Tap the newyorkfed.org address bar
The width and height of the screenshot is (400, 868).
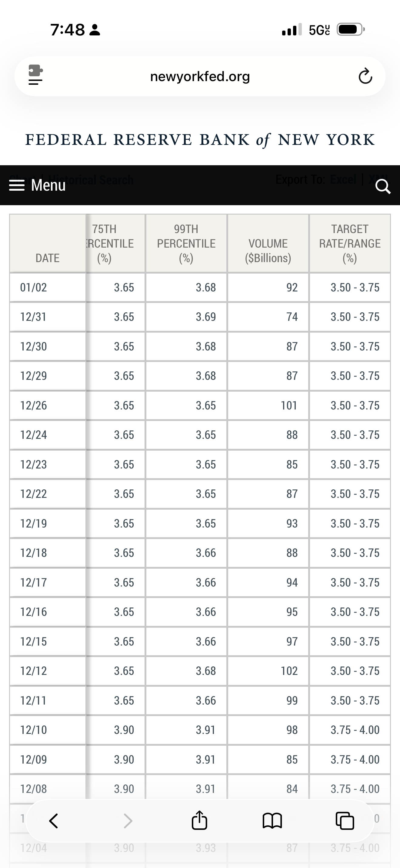200,77
